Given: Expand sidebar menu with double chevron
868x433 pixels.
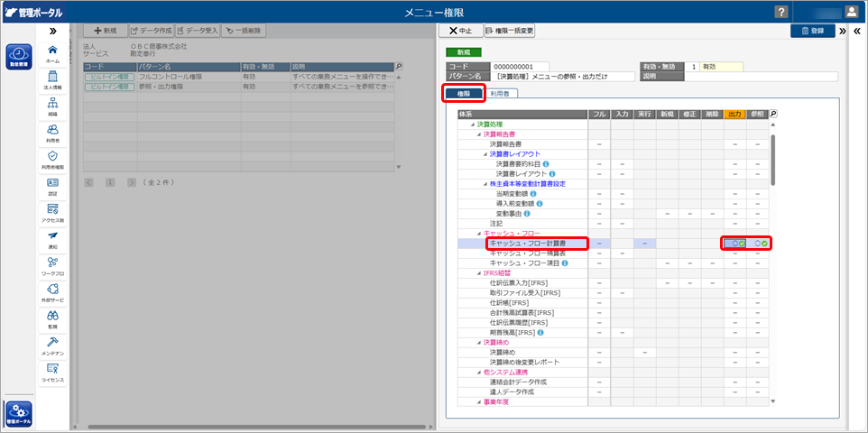Looking at the screenshot, I should [53, 31].
